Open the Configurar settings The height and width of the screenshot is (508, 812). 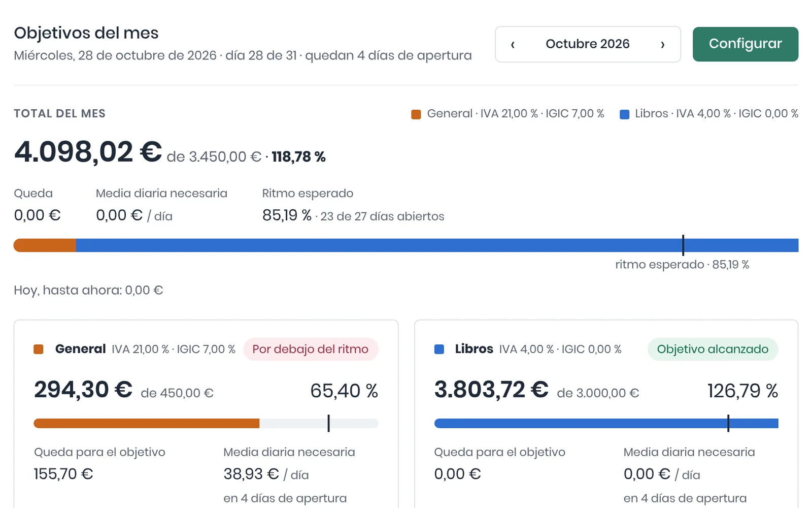pyautogui.click(x=746, y=44)
